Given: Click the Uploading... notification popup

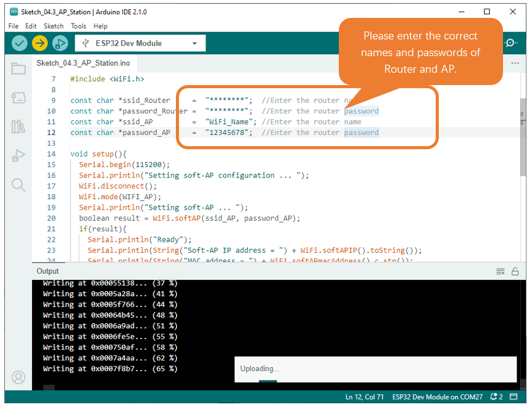Looking at the screenshot, I should tap(375, 369).
